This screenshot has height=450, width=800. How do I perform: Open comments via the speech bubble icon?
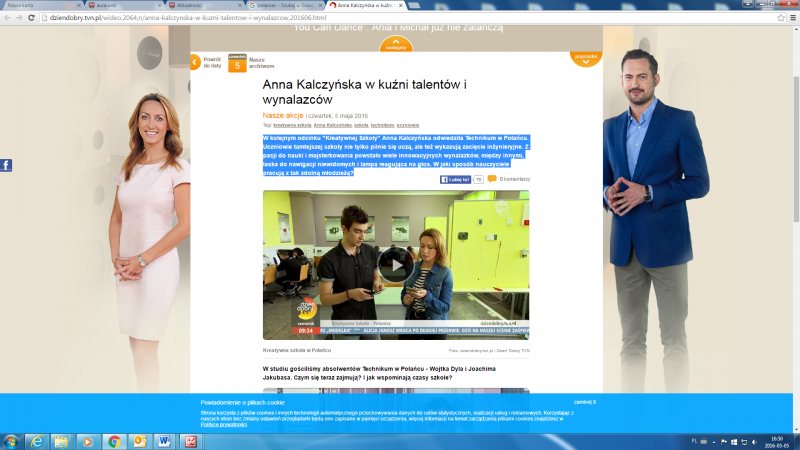click(x=492, y=179)
